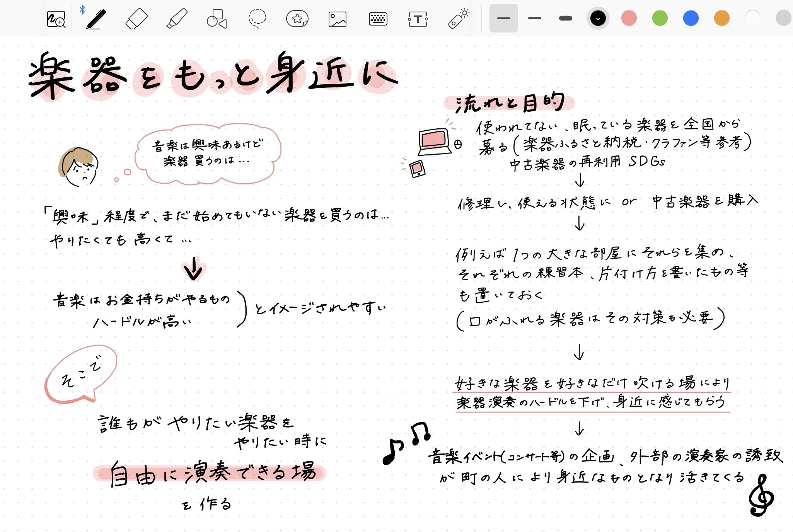Select the Pen tool

tap(96, 19)
